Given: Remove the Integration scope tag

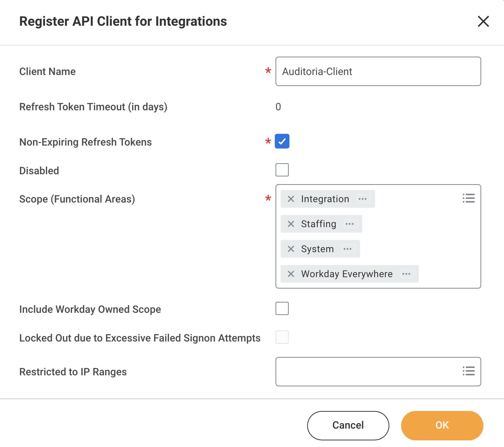Looking at the screenshot, I should click(x=291, y=199).
